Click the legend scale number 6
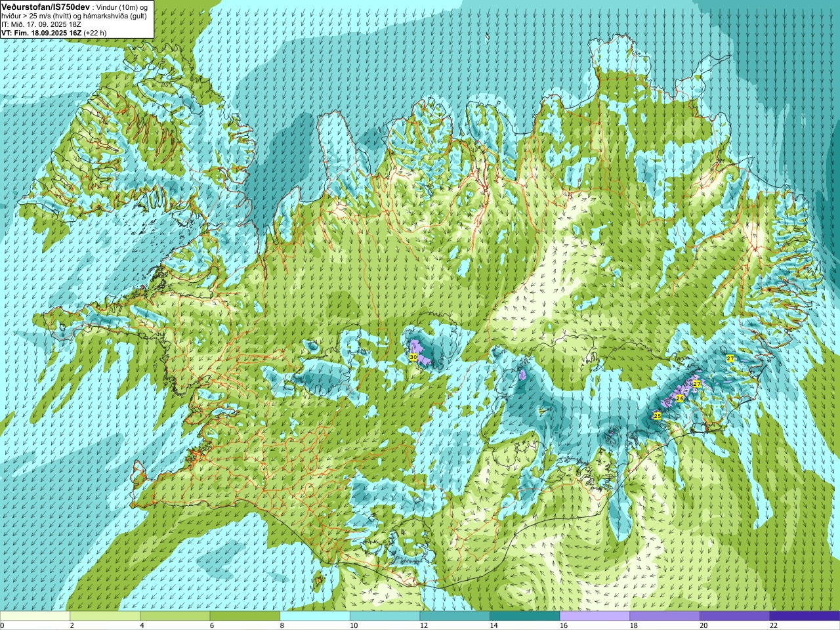Viewport: 840px width, 630px height. tap(212, 625)
